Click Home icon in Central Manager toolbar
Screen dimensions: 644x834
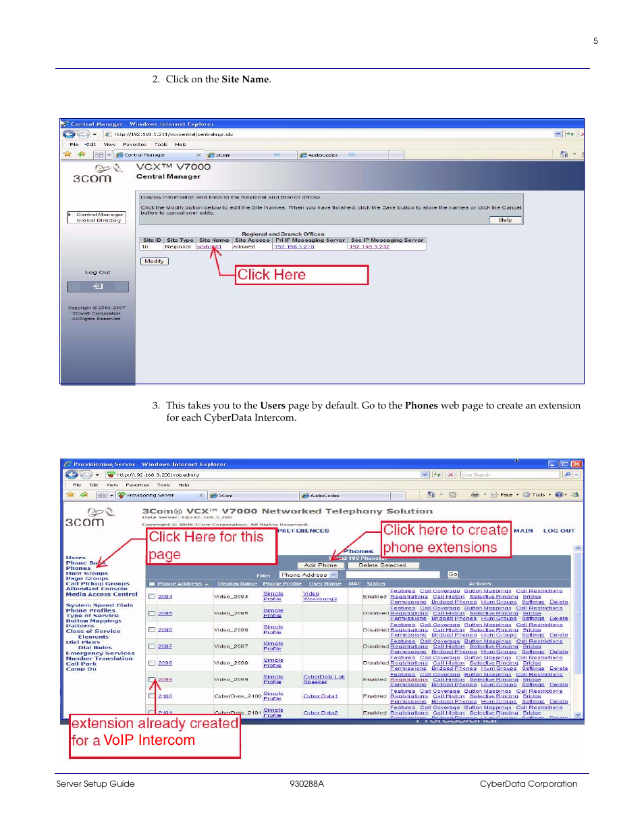564,155
